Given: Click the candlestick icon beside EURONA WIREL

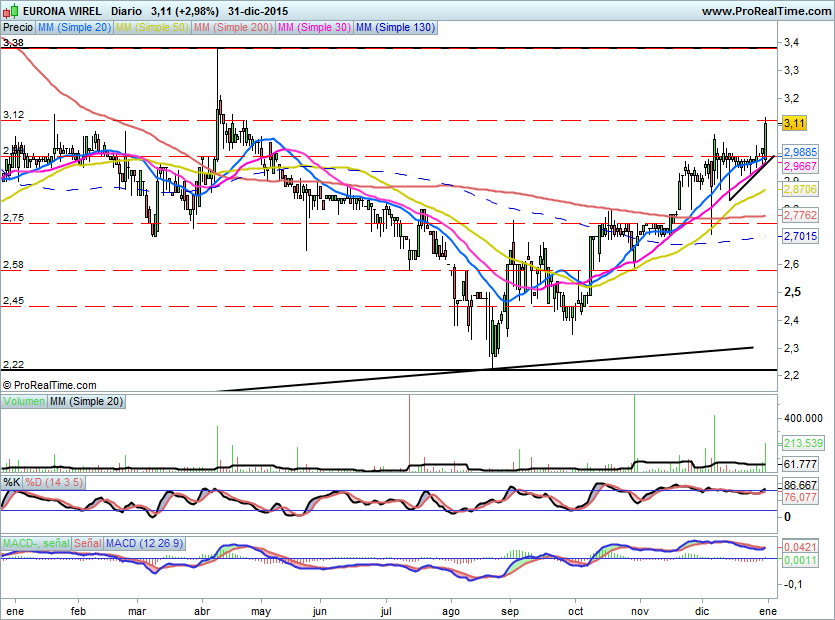Looking at the screenshot, I should 11,11.
